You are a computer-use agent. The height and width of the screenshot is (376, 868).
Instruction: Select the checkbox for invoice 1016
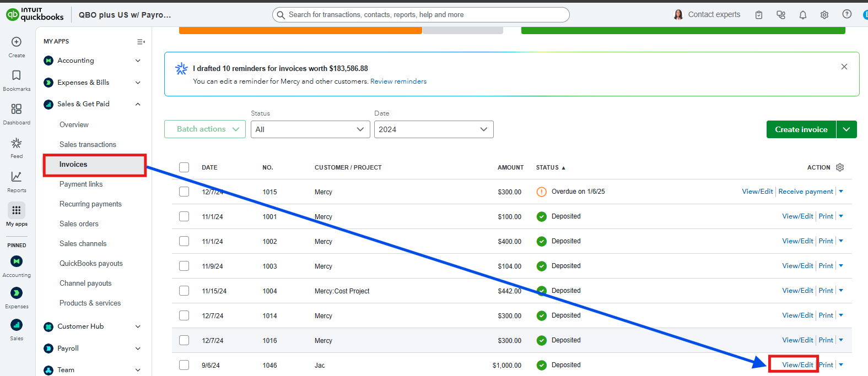coord(184,340)
